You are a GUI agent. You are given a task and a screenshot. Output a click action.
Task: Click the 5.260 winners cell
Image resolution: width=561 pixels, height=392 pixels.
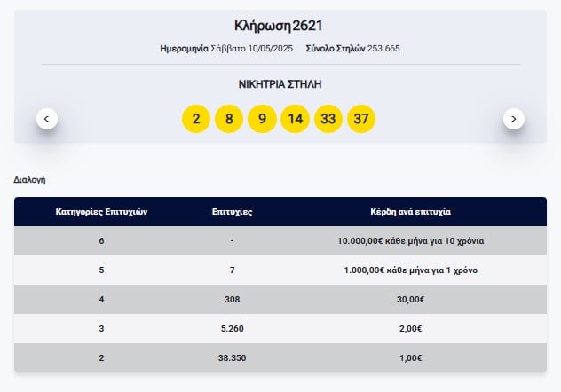point(233,329)
